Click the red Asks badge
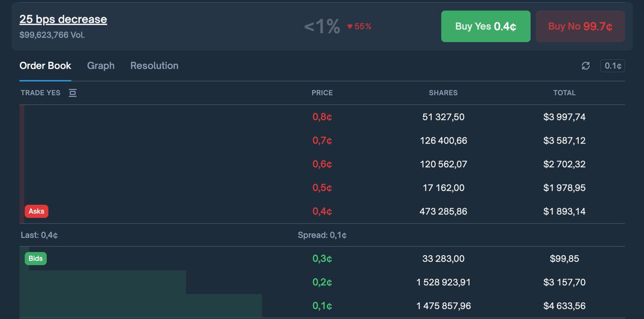This screenshot has width=644, height=319. pos(36,211)
